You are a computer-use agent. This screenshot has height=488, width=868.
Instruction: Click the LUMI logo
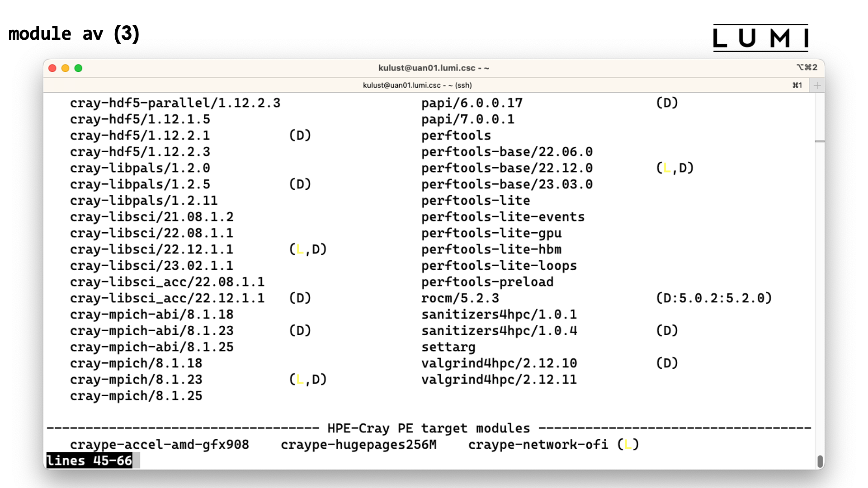pos(760,38)
